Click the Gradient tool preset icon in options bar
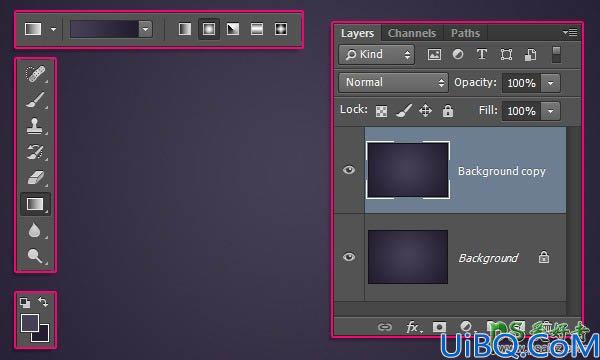This screenshot has height=360, width=600. pyautogui.click(x=33, y=29)
